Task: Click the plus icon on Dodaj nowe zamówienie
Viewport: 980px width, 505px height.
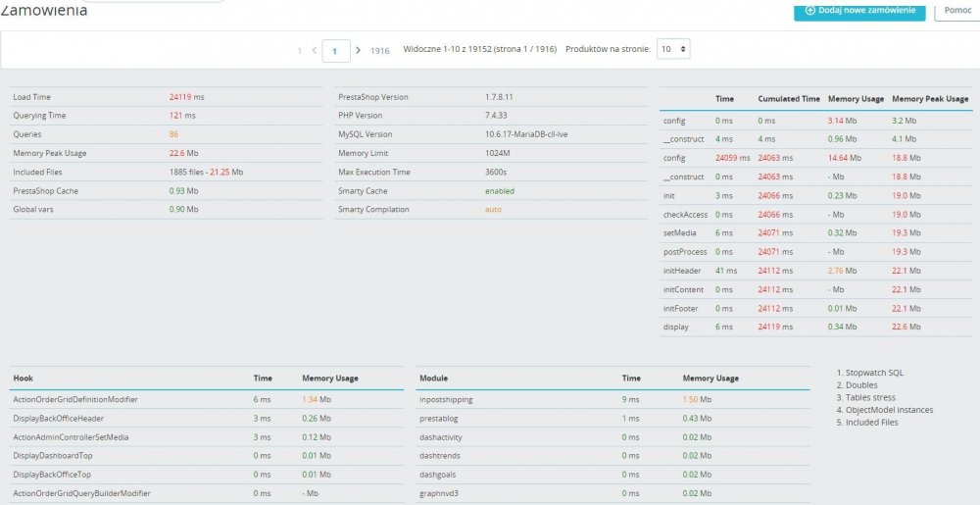Action: point(809,11)
